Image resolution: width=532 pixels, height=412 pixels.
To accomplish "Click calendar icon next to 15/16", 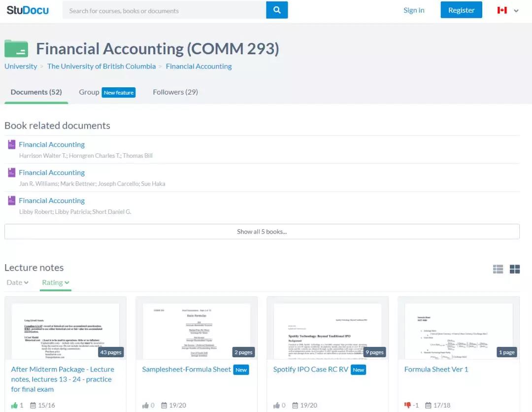I will pyautogui.click(x=33, y=405).
